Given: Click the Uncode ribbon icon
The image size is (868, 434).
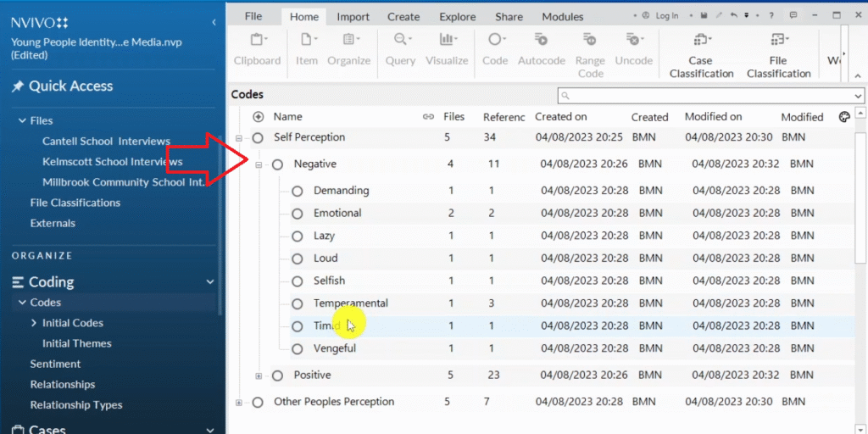Looking at the screenshot, I should (633, 40).
